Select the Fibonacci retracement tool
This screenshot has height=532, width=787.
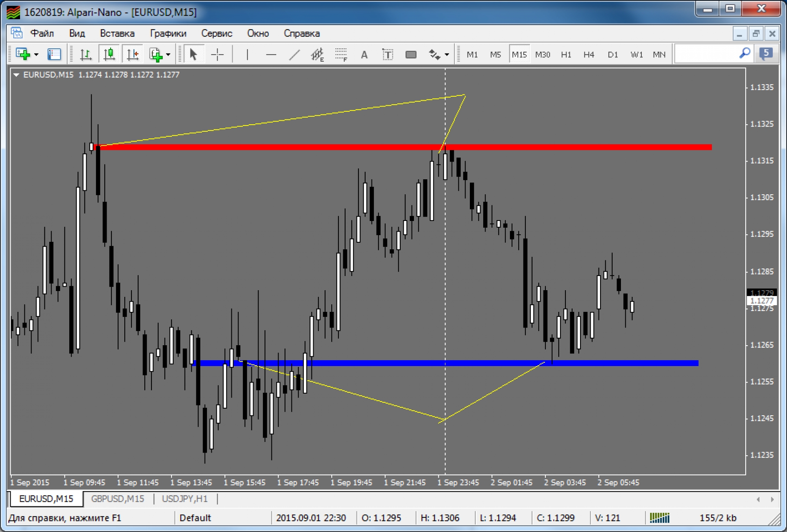pos(341,54)
